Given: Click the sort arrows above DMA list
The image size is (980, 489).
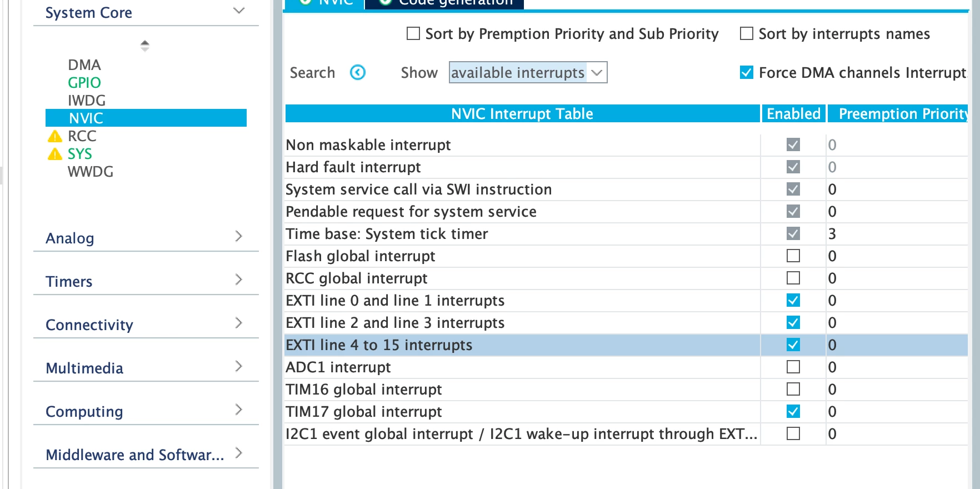Looking at the screenshot, I should click(145, 46).
